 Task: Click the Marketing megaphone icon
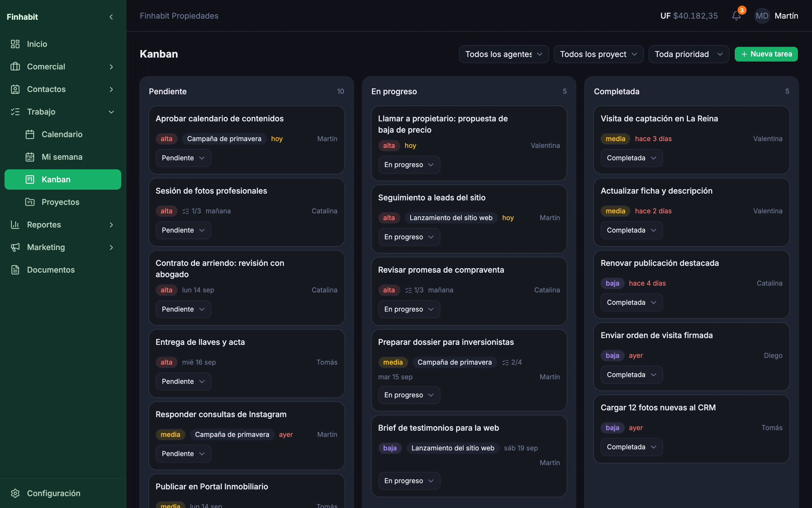coord(15,247)
